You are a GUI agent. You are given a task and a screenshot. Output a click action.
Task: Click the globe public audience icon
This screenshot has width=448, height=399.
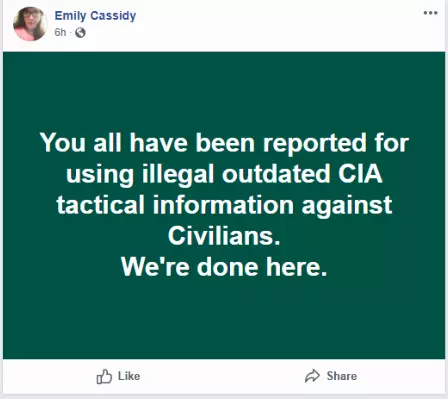click(80, 32)
